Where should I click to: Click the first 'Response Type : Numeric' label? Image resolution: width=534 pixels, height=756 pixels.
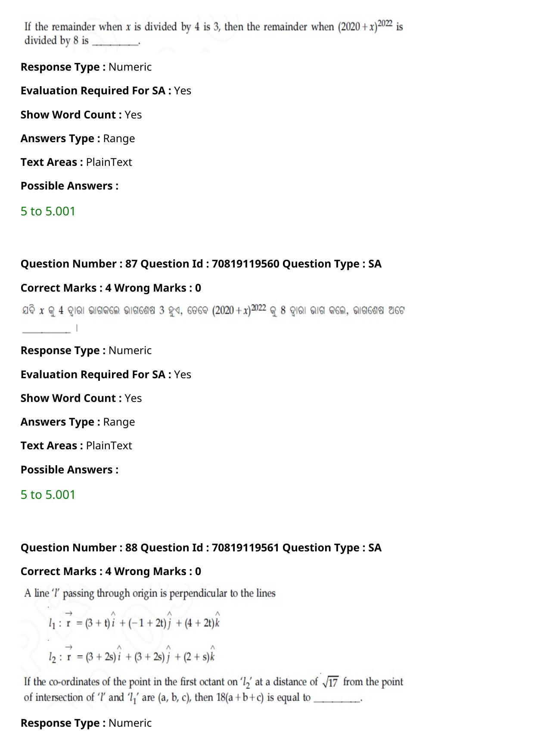86,67
